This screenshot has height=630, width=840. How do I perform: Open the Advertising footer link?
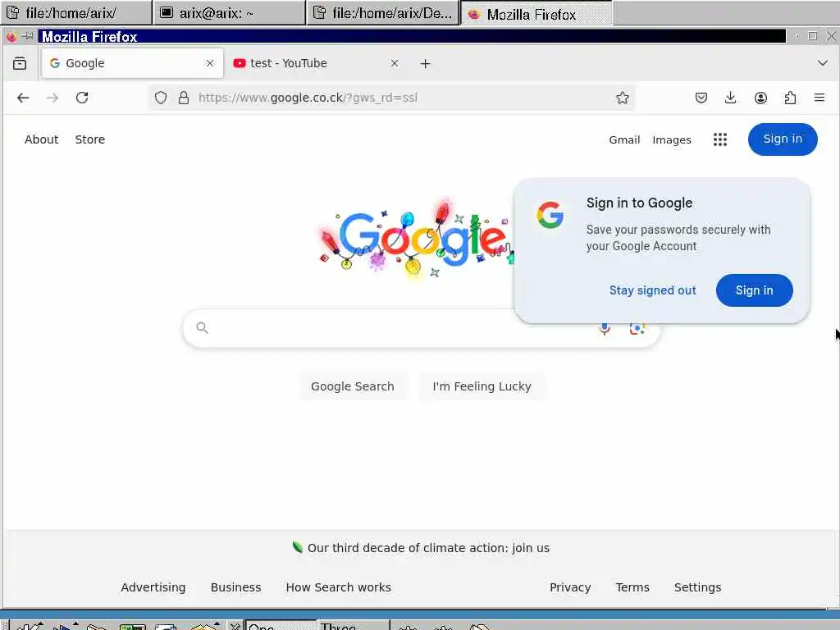(153, 587)
